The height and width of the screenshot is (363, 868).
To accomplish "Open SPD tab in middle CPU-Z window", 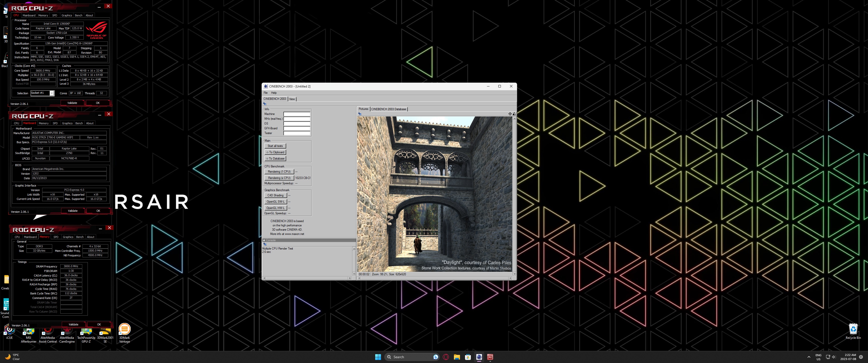I will click(55, 123).
